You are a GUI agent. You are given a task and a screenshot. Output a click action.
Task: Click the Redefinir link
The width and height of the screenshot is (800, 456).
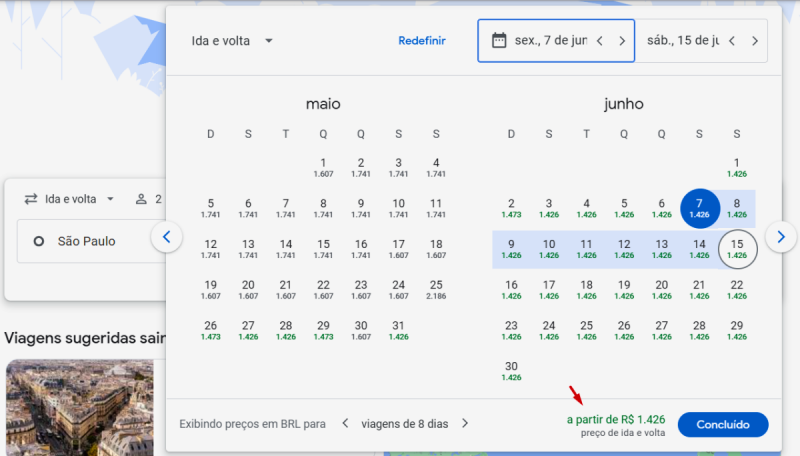pos(422,41)
